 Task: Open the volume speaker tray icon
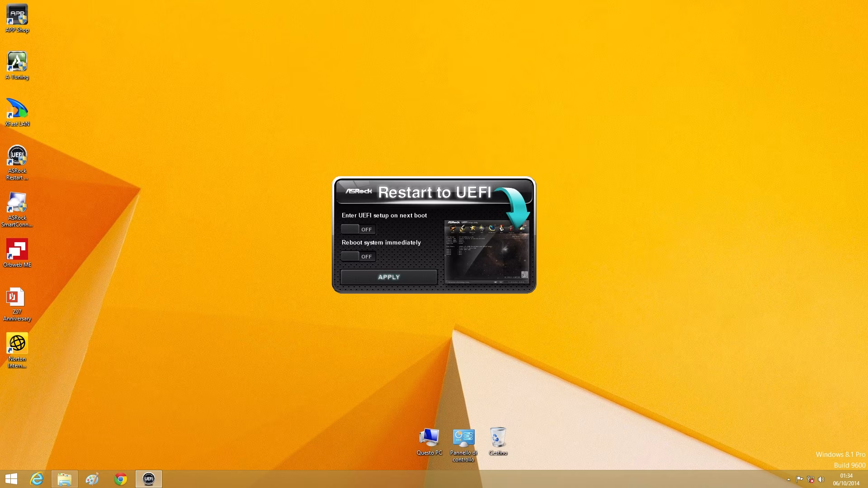[821, 479]
